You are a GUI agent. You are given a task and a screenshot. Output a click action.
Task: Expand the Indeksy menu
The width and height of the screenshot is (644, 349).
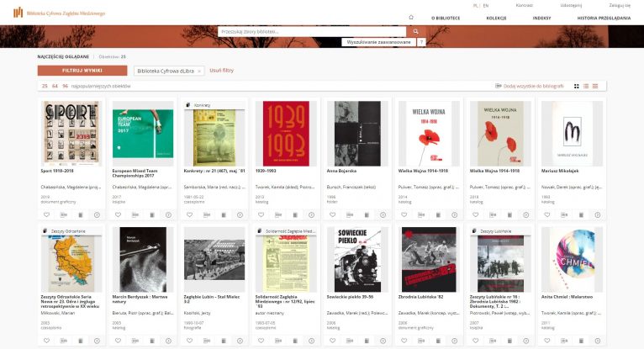[x=542, y=17]
